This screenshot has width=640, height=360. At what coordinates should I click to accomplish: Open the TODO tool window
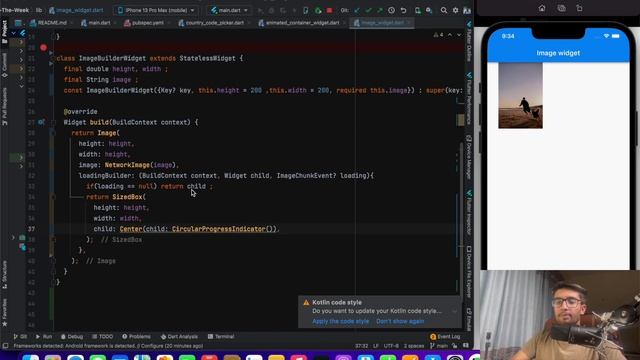pos(102,337)
